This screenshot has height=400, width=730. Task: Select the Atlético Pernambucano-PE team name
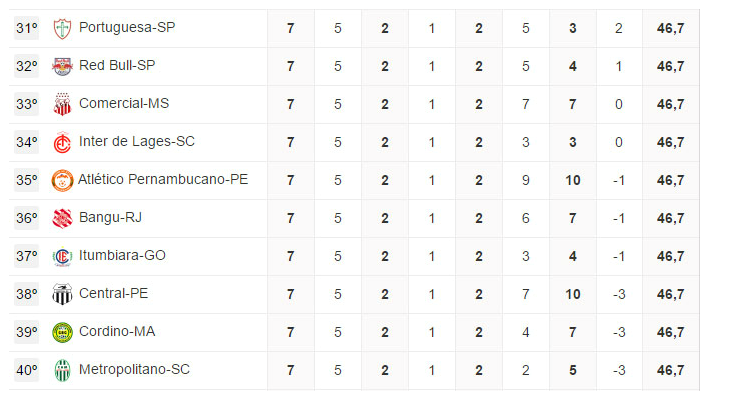(163, 180)
